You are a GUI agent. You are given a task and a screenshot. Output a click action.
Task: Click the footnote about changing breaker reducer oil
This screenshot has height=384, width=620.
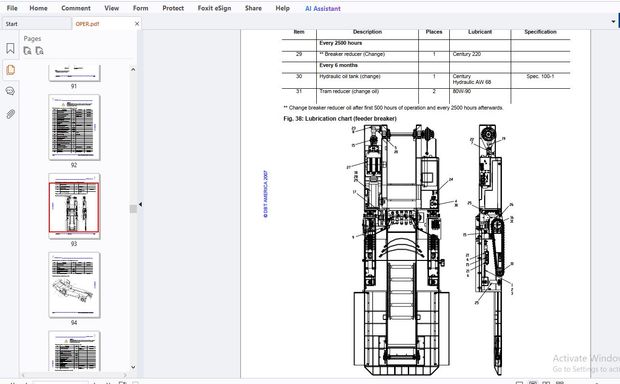[393, 108]
